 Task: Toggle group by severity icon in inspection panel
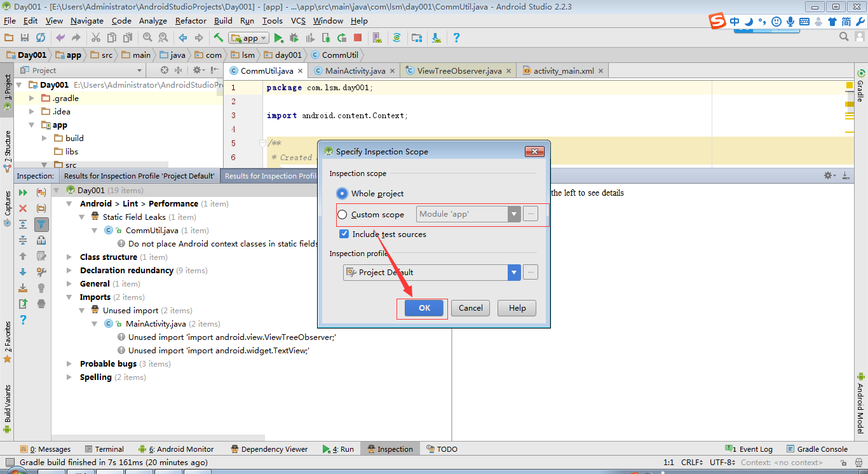(41, 193)
